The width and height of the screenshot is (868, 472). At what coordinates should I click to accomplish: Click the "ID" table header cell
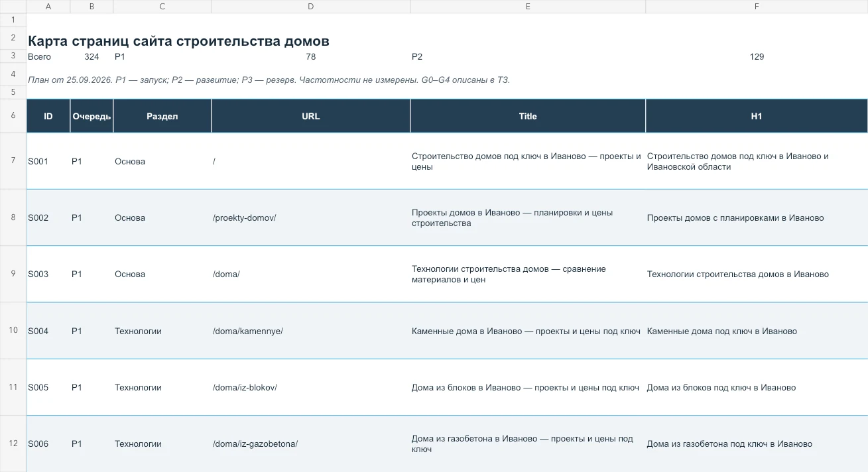[x=48, y=116]
